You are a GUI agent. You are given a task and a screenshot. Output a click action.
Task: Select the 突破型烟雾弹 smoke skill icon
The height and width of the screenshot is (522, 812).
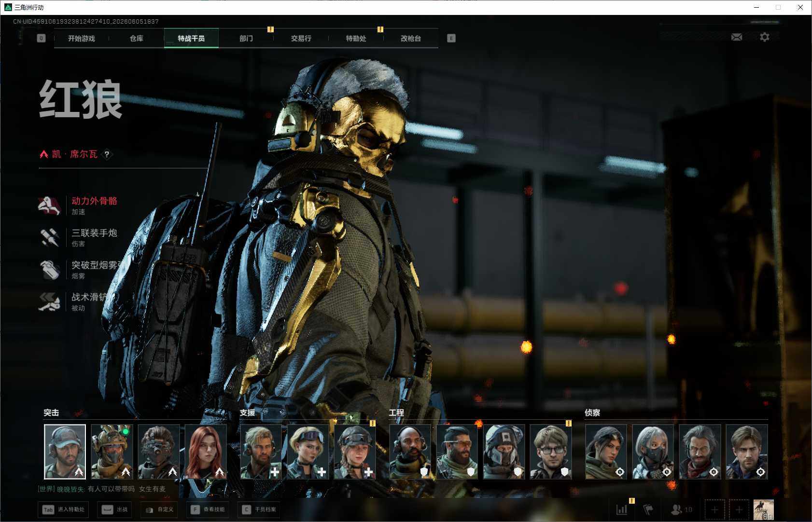(49, 269)
